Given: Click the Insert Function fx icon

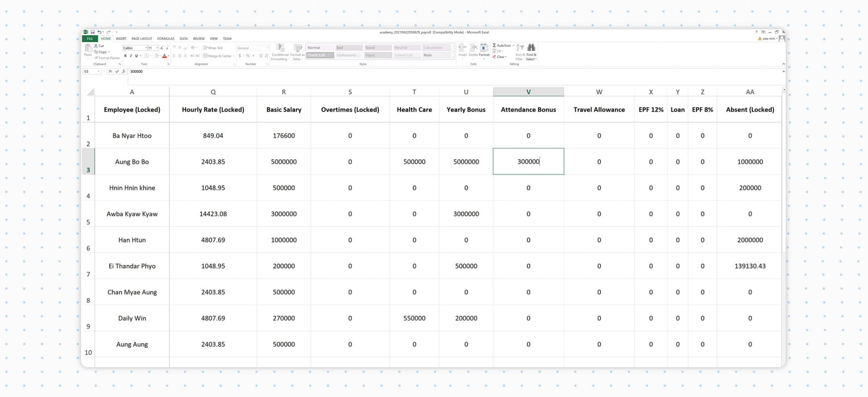Looking at the screenshot, I should click(123, 72).
